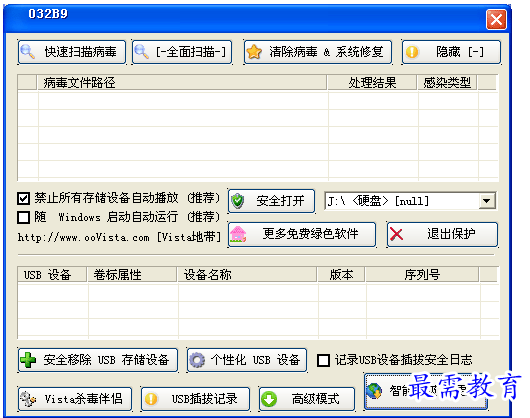Click gears icon on Vista杀毒伴侣
530x418 pixels.
(x=28, y=399)
